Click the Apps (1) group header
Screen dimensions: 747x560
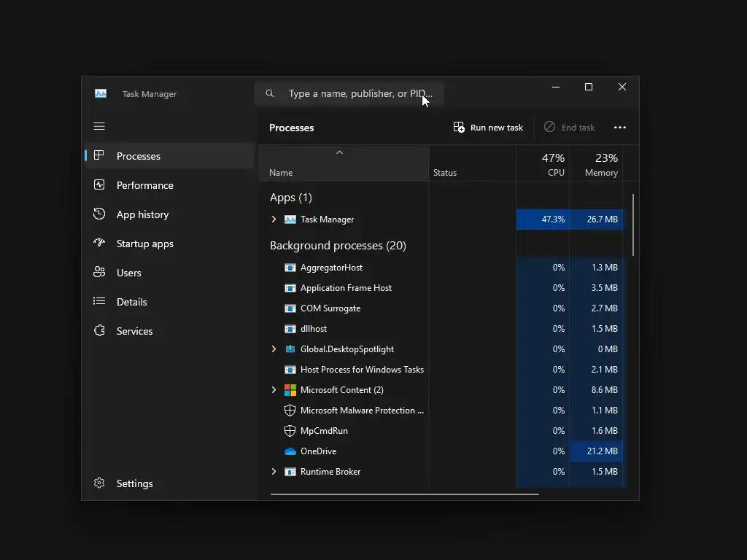tap(290, 198)
